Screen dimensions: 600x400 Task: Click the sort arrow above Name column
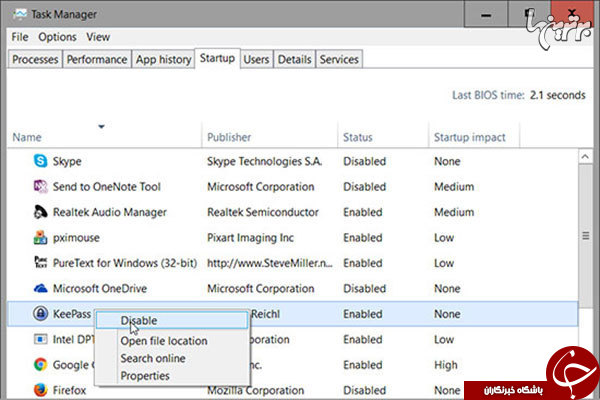101,126
